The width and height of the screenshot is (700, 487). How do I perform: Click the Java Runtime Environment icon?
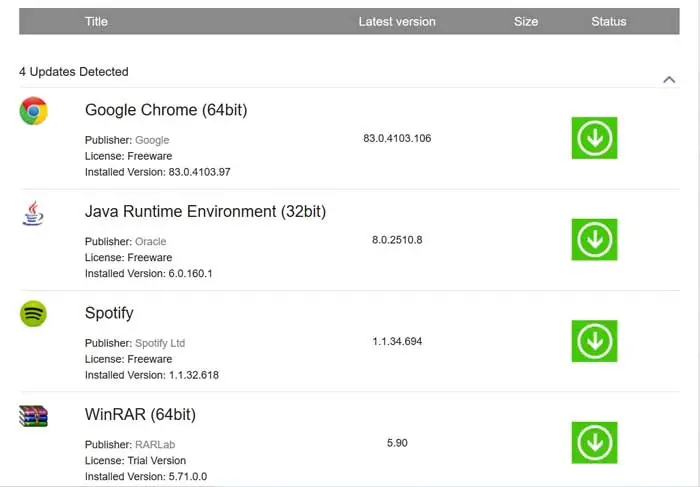[34, 213]
